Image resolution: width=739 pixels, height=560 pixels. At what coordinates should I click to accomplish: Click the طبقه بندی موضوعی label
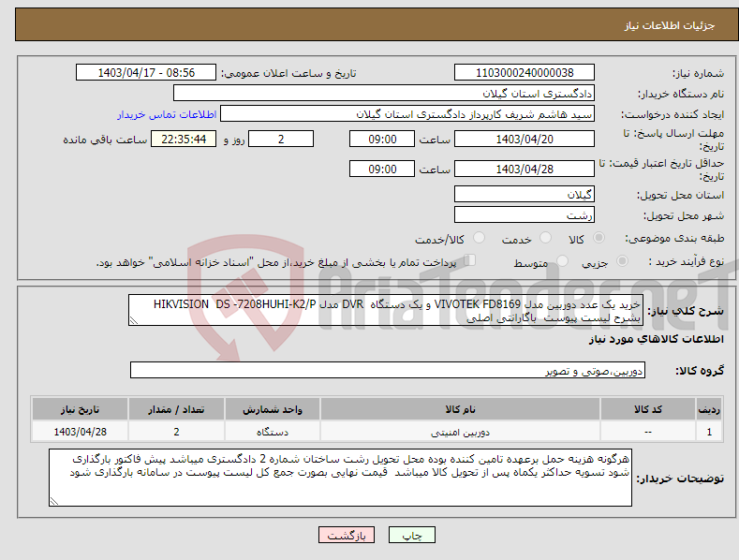click(x=674, y=239)
